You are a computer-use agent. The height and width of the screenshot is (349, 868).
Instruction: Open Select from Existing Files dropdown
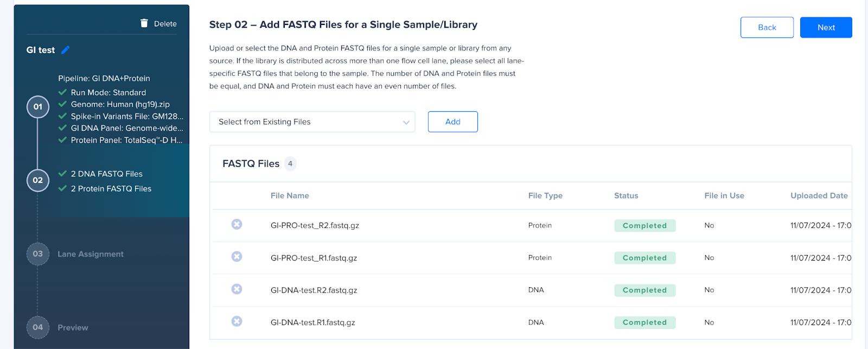(312, 122)
